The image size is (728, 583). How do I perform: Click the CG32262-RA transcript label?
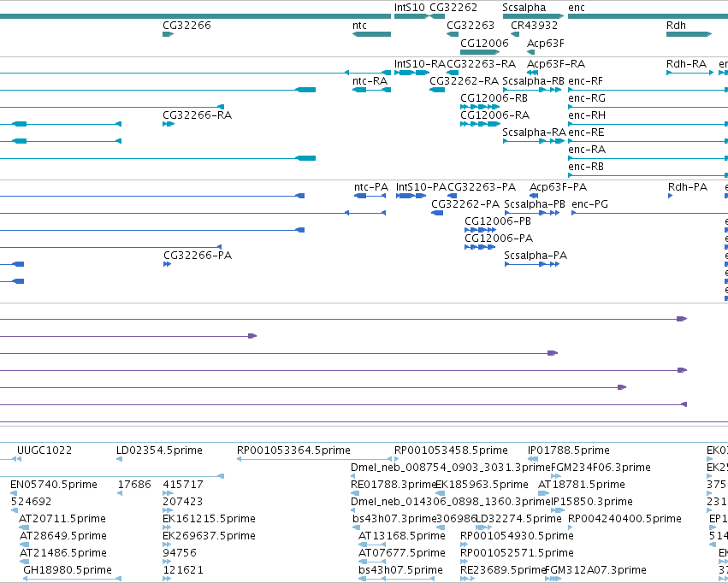point(464,80)
